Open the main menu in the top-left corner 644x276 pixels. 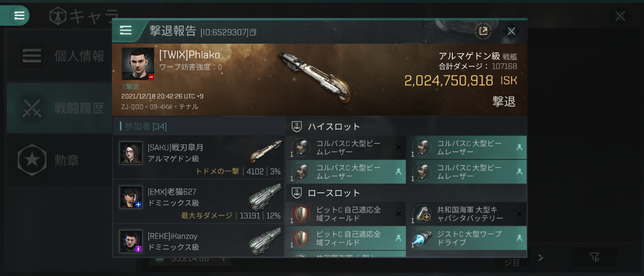pyautogui.click(x=19, y=15)
